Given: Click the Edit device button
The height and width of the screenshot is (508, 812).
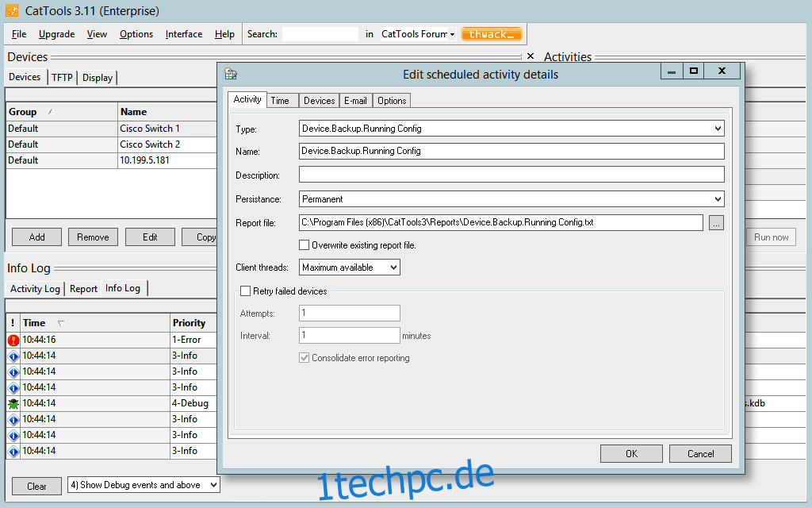Looking at the screenshot, I should 150,237.
